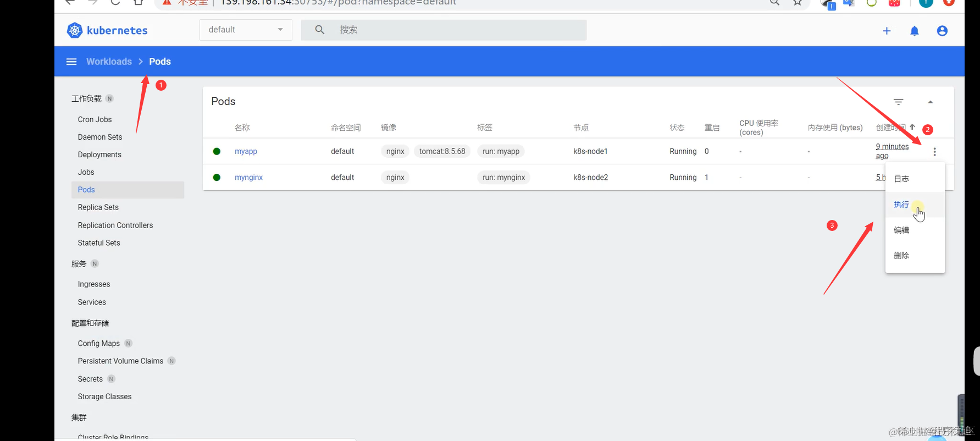Click the browser home icon
The image size is (980, 441).
(139, 2)
